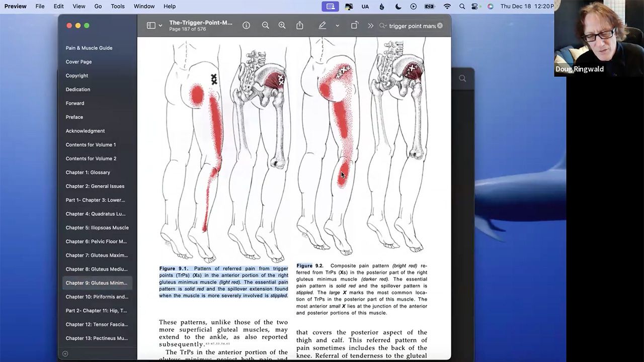
Task: Select Chapter 12: Tensor Fascia... entry
Action: click(x=97, y=324)
